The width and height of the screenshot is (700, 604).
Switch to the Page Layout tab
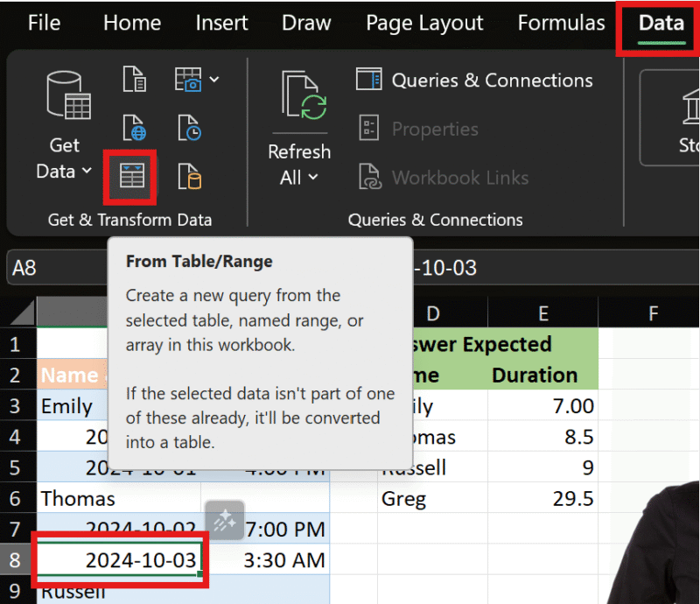(424, 24)
